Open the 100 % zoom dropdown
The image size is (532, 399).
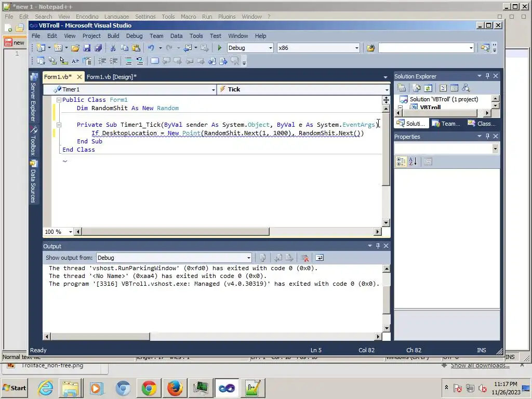click(x=71, y=232)
